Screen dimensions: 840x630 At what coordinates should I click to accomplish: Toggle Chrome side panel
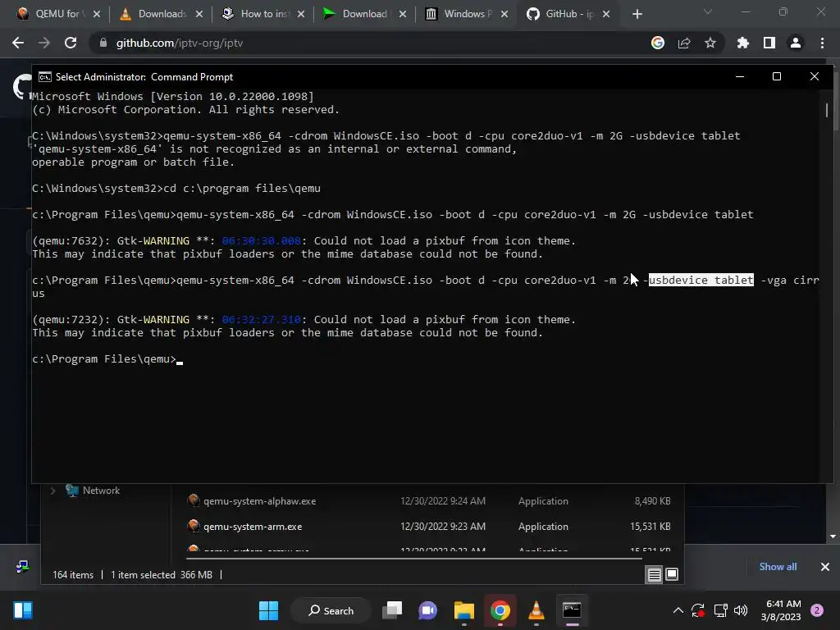tap(769, 43)
